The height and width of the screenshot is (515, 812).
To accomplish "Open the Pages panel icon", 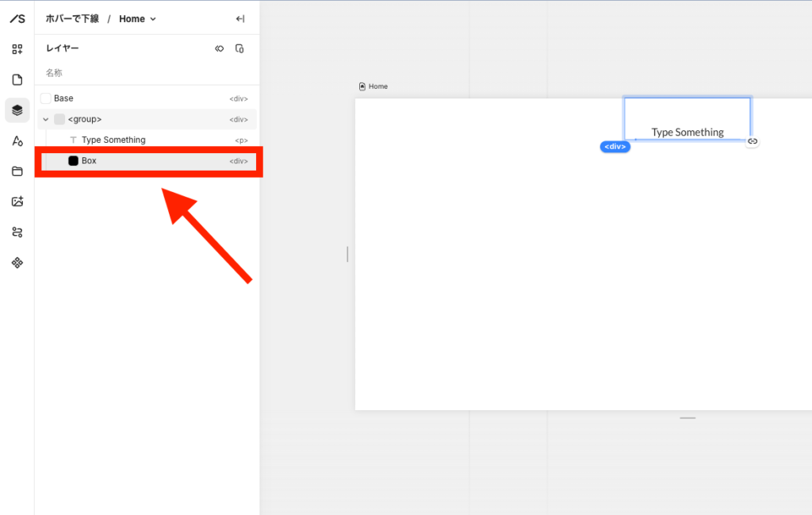I will (x=17, y=79).
